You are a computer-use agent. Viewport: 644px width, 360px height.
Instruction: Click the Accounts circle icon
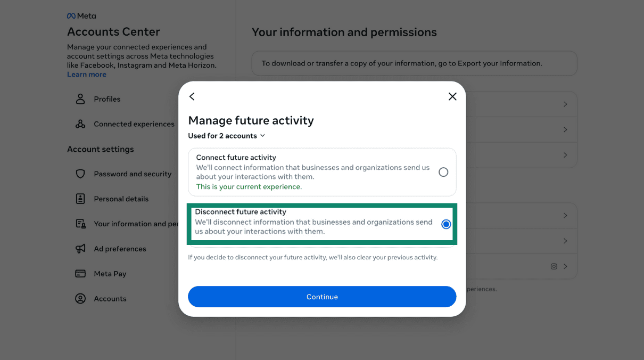pyautogui.click(x=80, y=298)
